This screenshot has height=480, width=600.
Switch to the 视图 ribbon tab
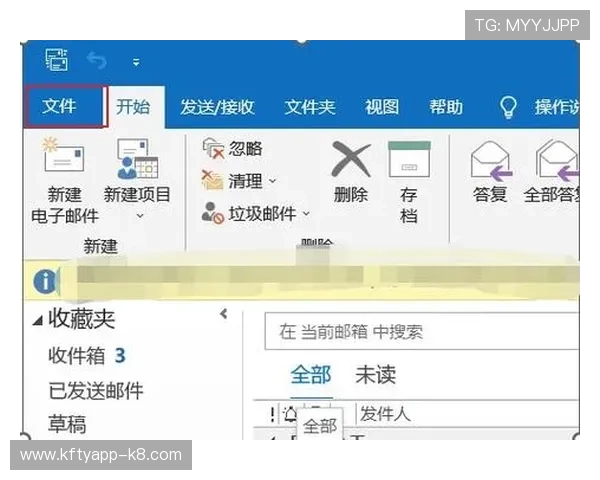(382, 107)
